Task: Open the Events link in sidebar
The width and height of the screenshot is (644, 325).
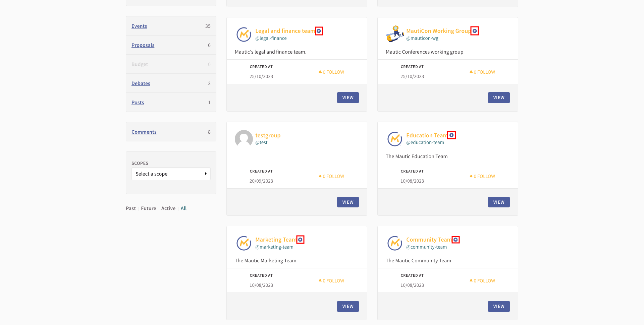Action: [x=139, y=26]
